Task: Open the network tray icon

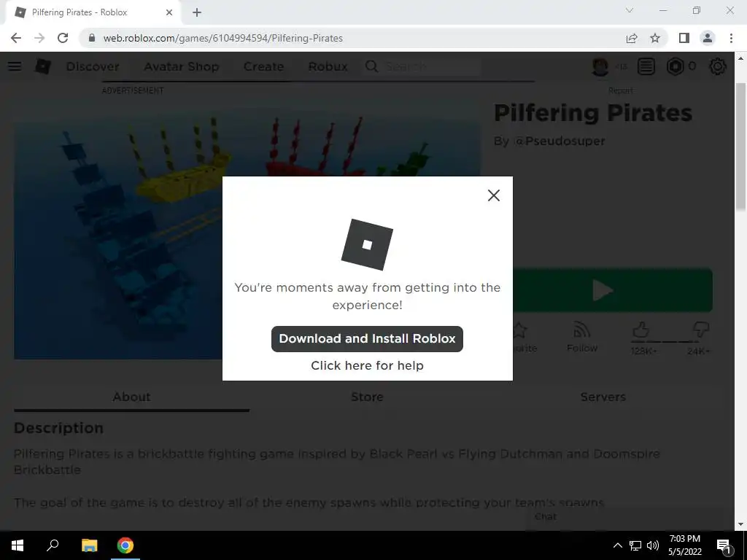Action: point(635,545)
